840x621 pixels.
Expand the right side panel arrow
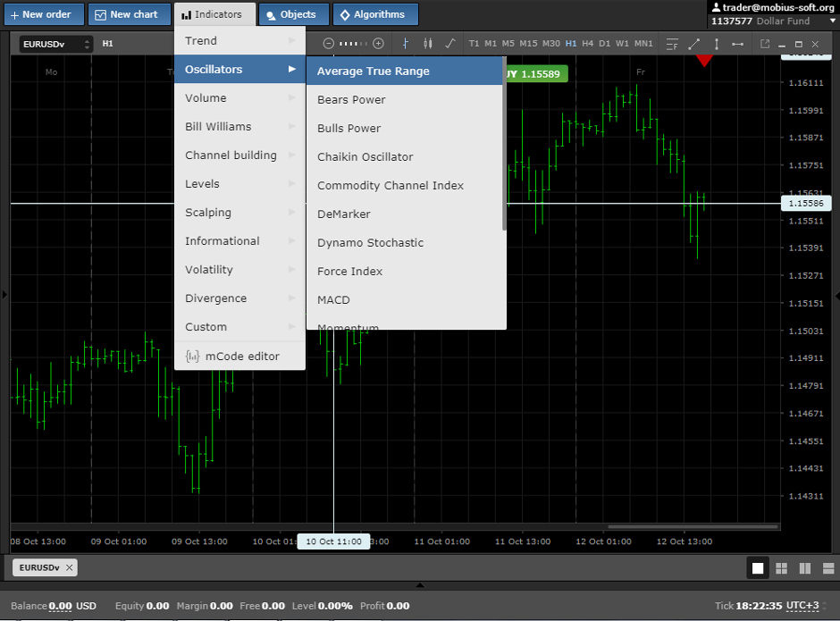pos(836,295)
